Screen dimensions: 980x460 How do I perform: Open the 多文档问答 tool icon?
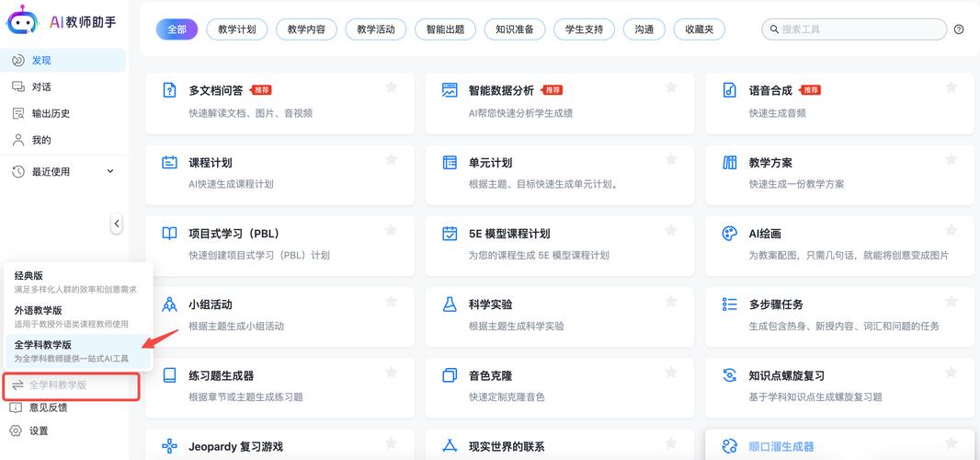click(169, 90)
